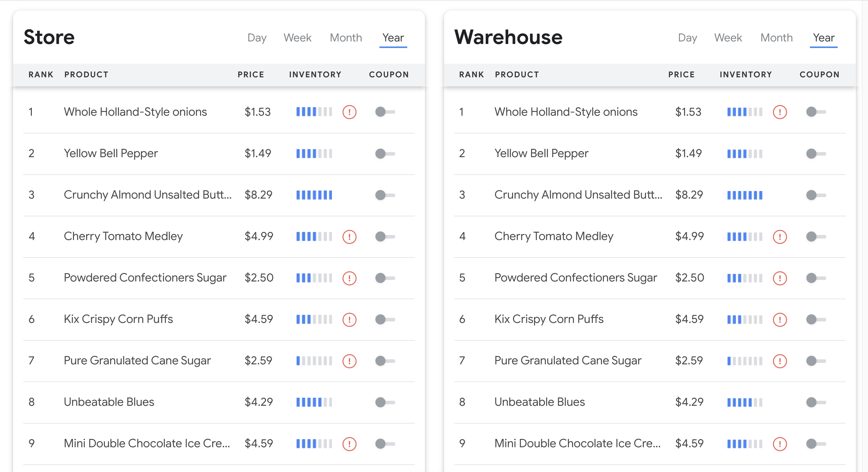Select the Week view in the Store panel
868x472 pixels.
point(298,37)
